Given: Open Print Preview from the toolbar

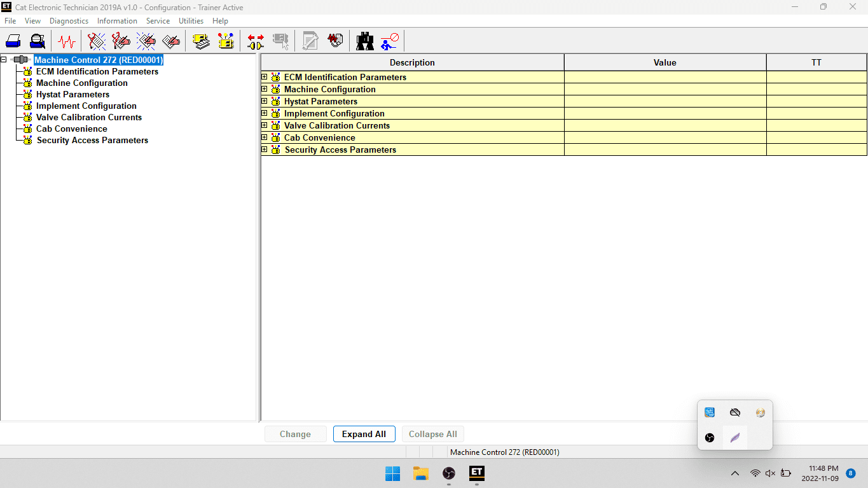Looking at the screenshot, I should 38,42.
